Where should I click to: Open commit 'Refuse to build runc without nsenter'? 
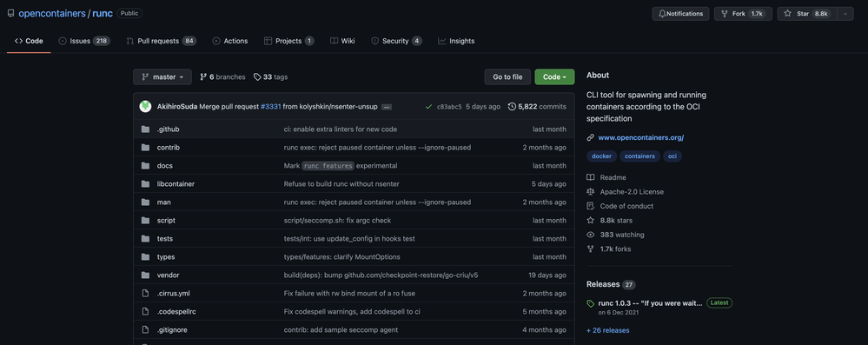341,184
